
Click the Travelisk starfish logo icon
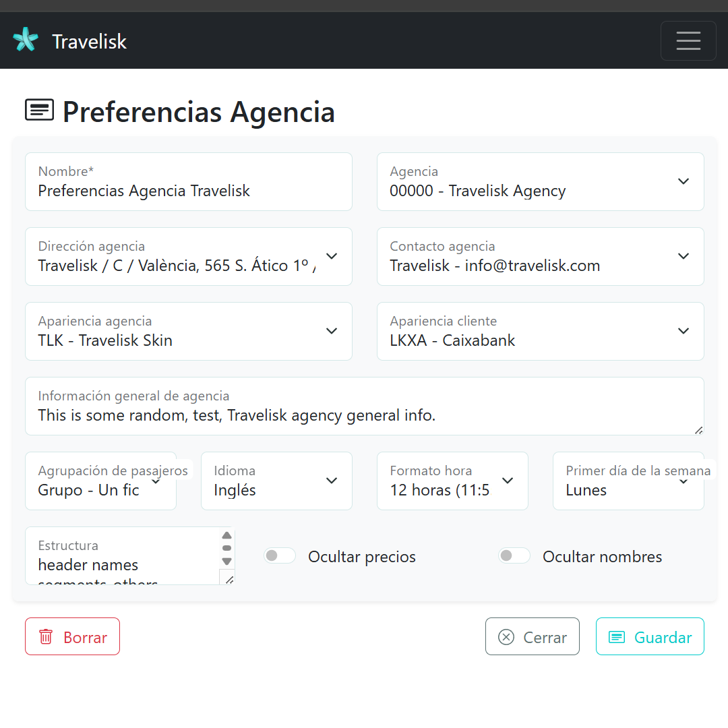coord(26,40)
